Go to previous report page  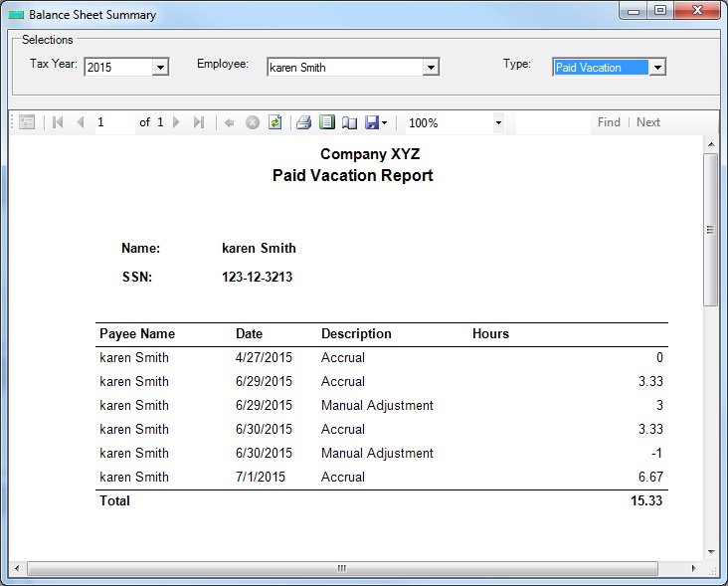pyautogui.click(x=81, y=122)
